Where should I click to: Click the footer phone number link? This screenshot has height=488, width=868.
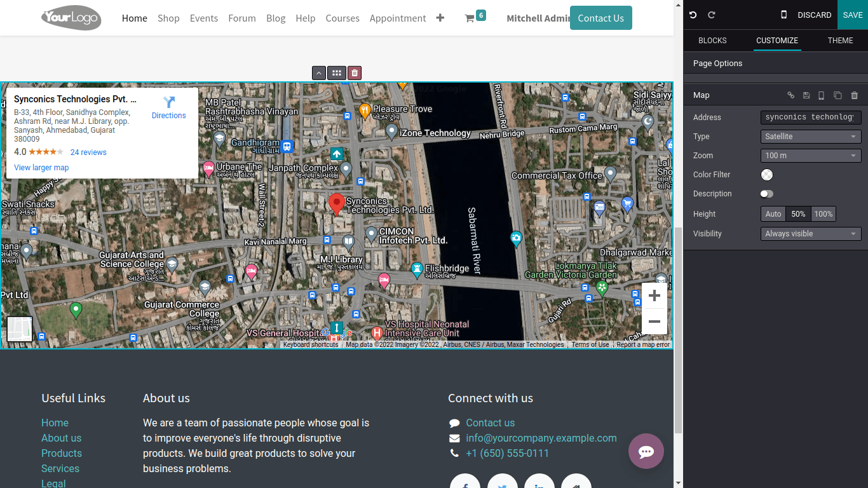(507, 453)
